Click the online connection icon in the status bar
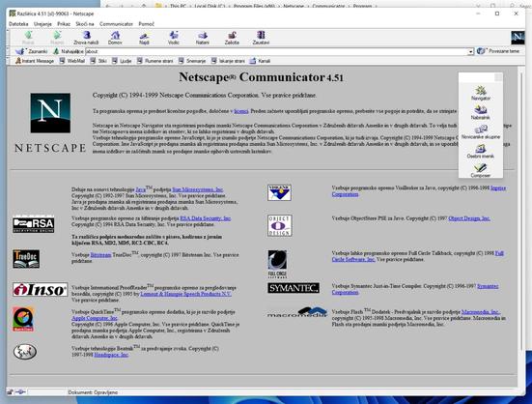 pos(20,392)
